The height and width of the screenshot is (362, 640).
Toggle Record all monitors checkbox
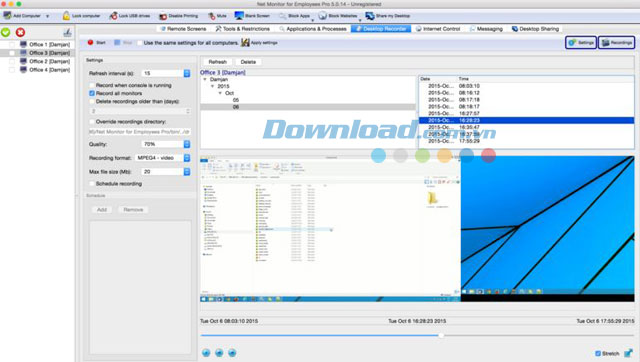point(92,93)
